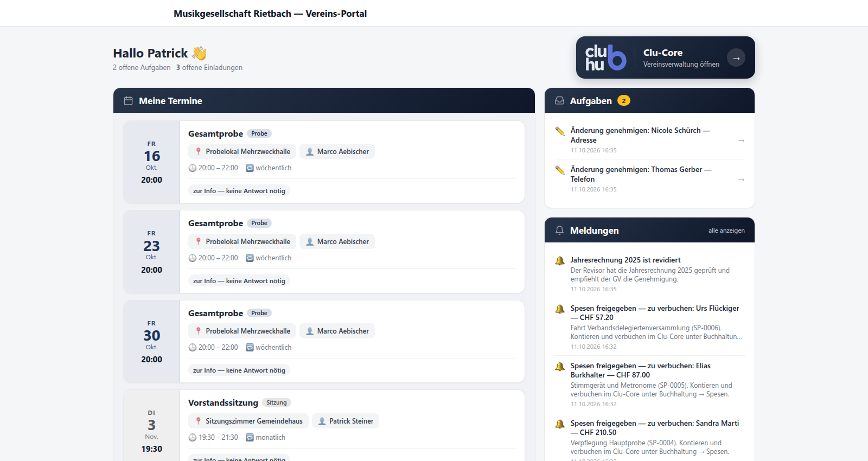This screenshot has width=868, height=461.
Task: Click person icon beside Marco Aebischer, 23 Okt.
Action: 310,242
